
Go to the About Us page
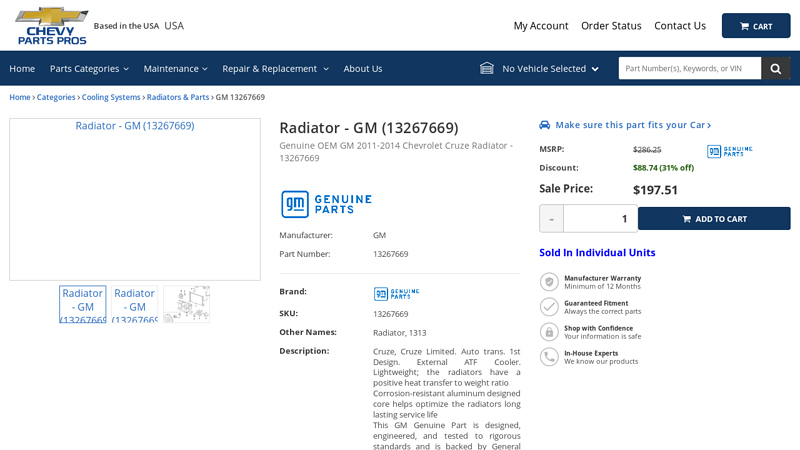(363, 69)
